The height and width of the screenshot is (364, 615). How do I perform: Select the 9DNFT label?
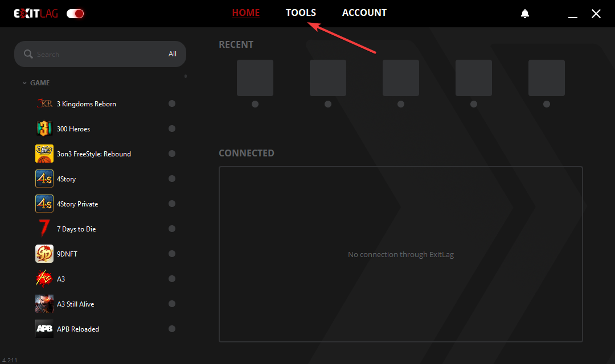pos(67,254)
